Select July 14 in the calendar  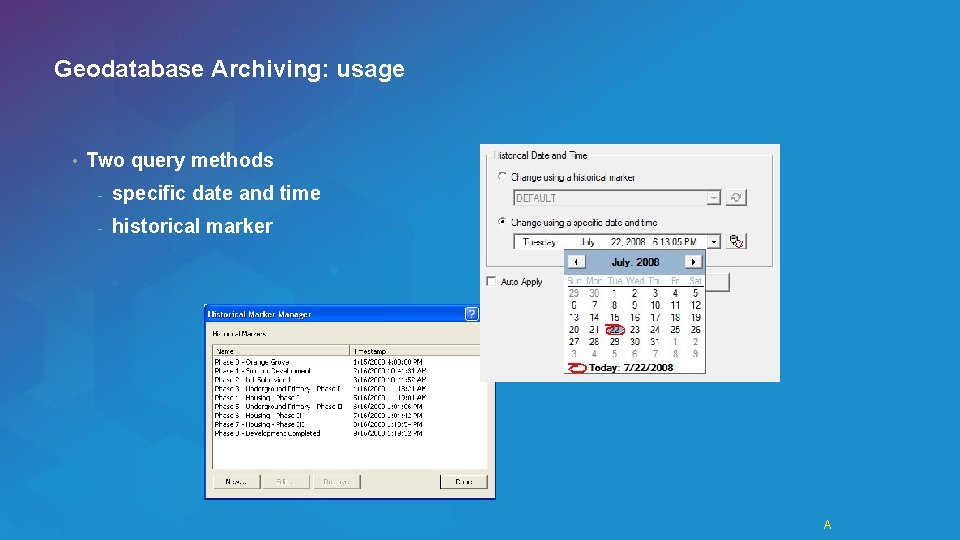click(x=594, y=317)
